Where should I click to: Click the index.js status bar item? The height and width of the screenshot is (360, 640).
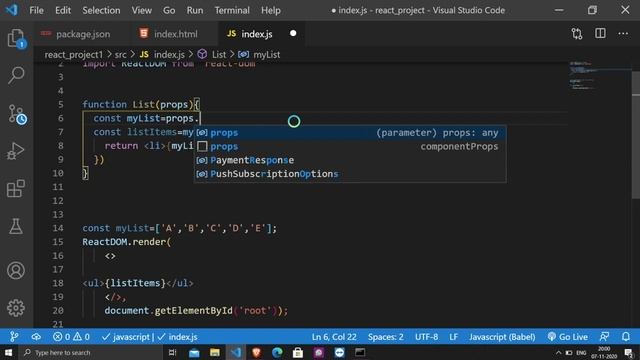(178, 337)
